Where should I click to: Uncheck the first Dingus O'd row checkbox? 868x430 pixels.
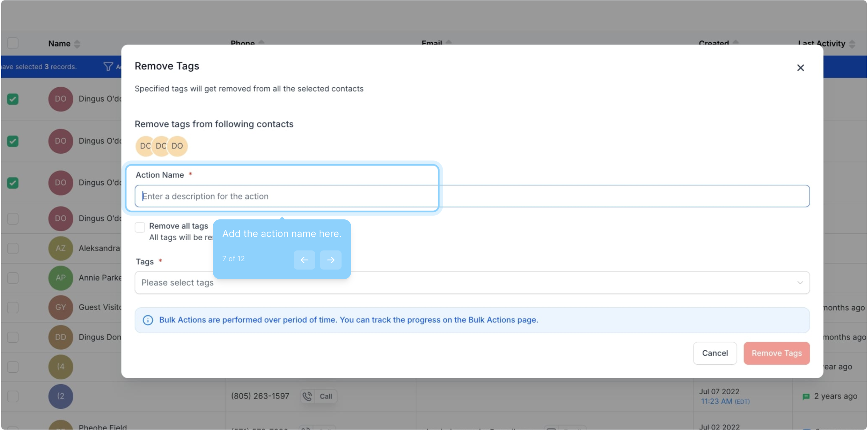tap(13, 99)
